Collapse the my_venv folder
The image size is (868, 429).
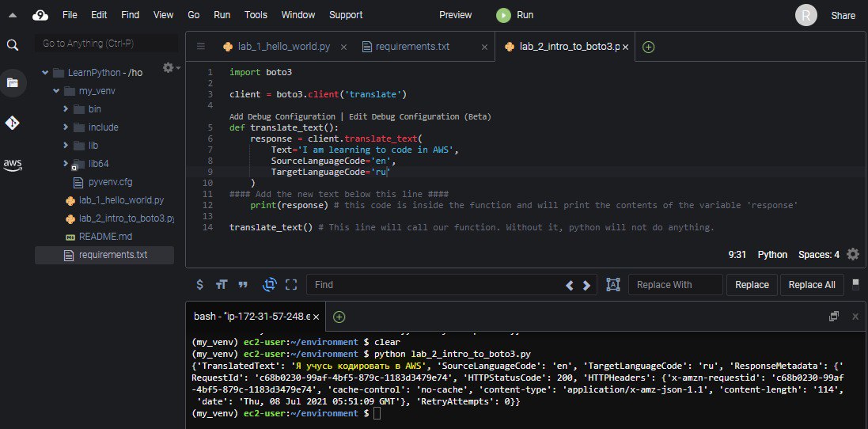(56, 91)
